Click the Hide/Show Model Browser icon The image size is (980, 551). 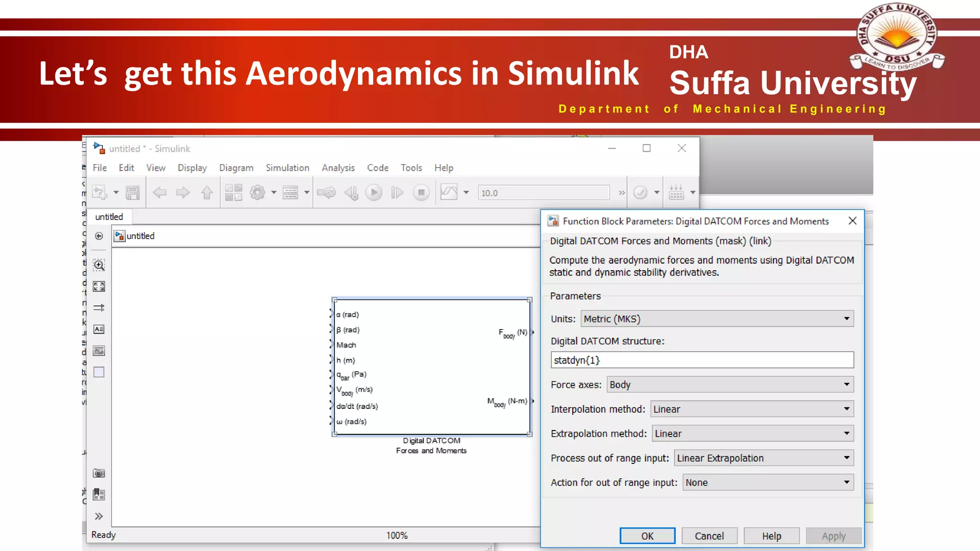[x=99, y=236]
